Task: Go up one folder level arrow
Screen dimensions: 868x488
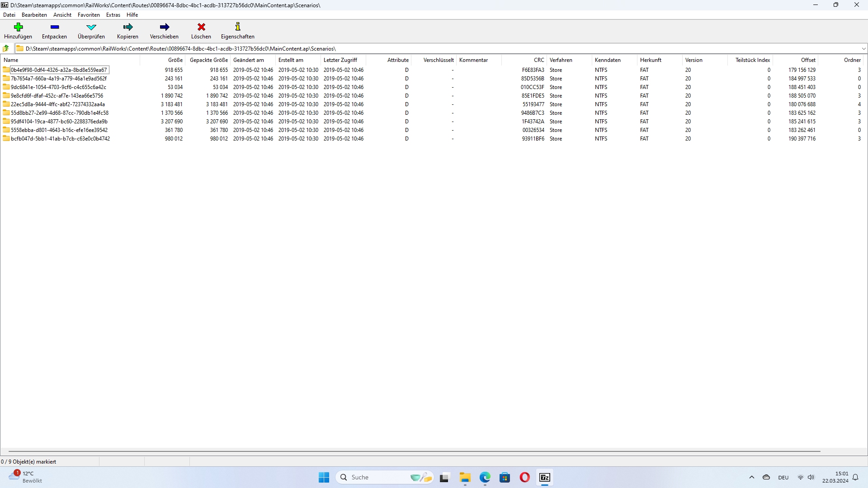Action: point(6,48)
